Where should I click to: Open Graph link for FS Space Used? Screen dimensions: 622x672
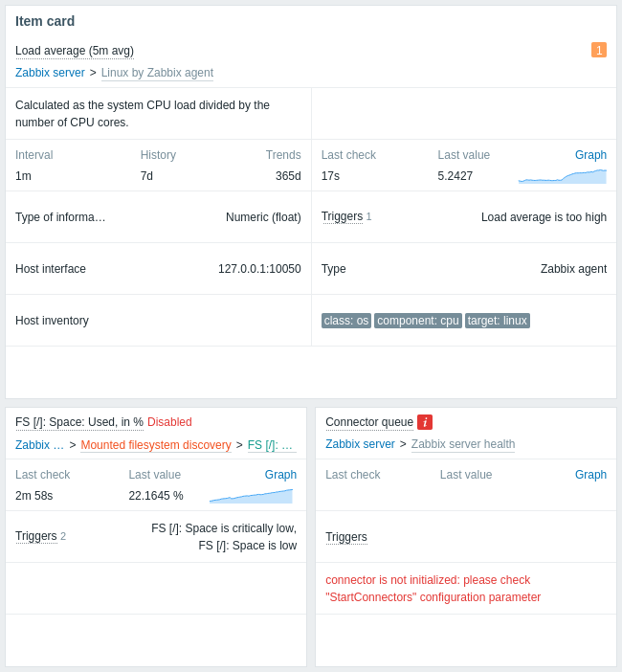(280, 475)
